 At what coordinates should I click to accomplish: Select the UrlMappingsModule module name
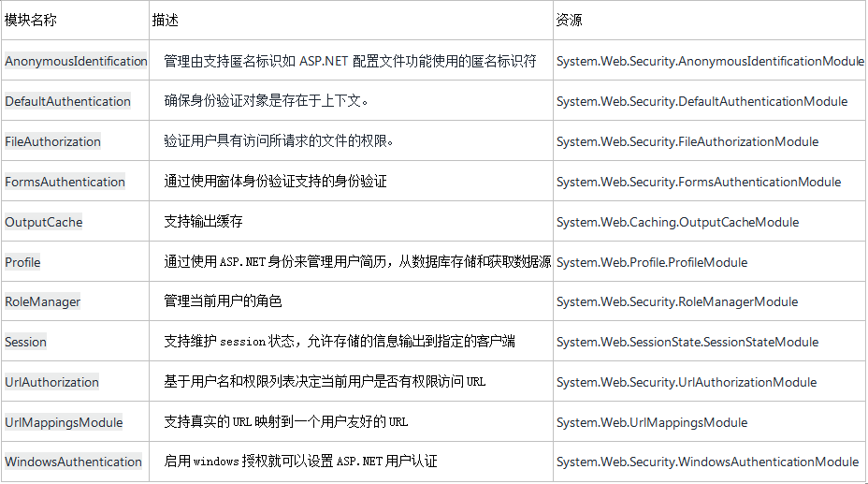tap(64, 422)
